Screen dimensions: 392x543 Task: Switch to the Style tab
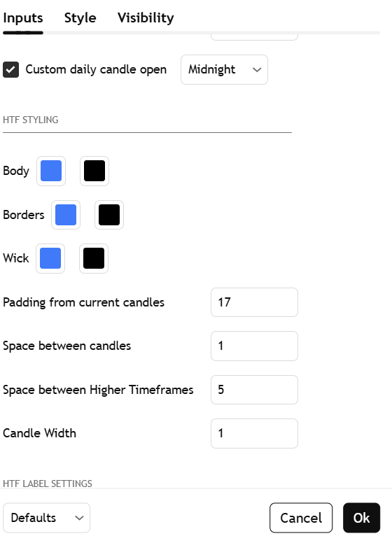(x=80, y=17)
